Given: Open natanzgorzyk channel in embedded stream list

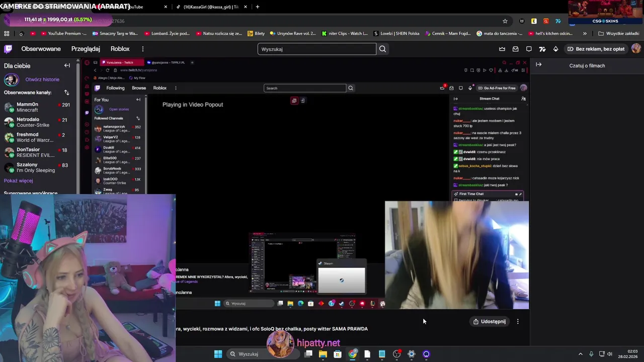Looking at the screenshot, I should [120, 129].
